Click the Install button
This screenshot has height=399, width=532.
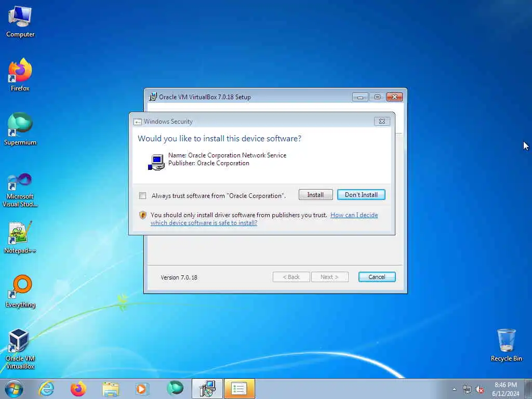coord(315,195)
